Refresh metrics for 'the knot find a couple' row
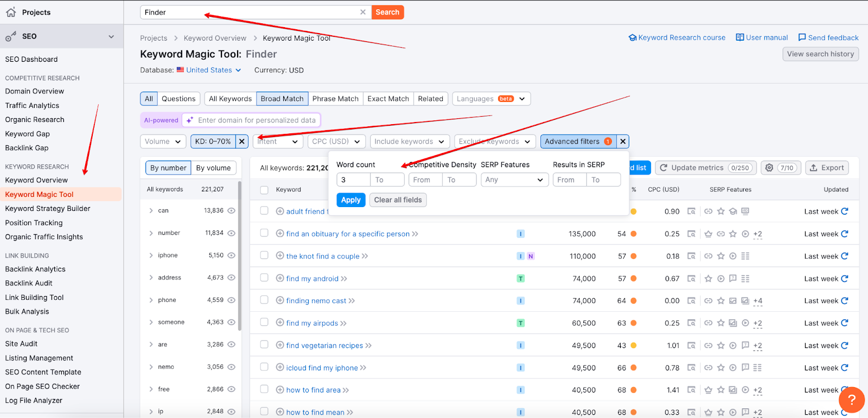Screen dimensions: 868x418 [845, 256]
